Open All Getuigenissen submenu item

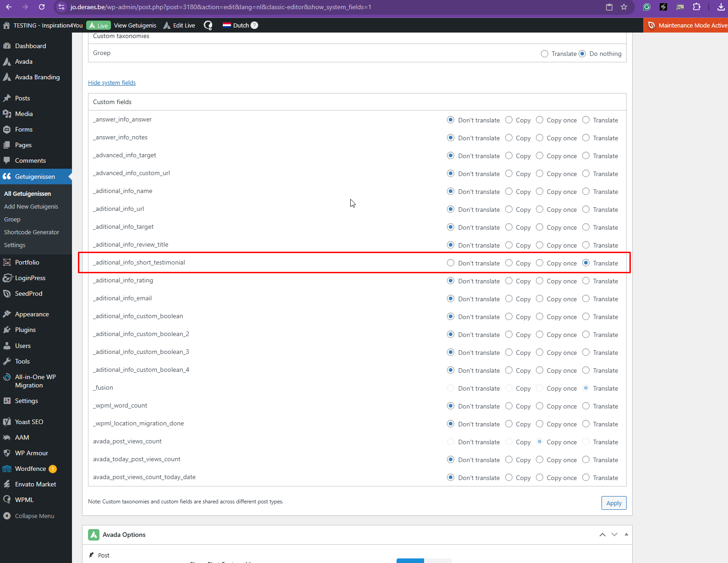(28, 193)
